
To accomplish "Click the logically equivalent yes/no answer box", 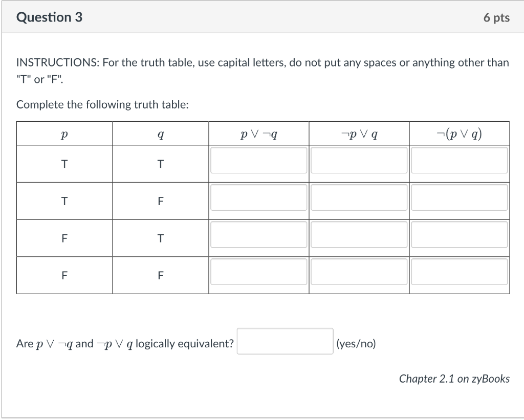I will 285,341.
